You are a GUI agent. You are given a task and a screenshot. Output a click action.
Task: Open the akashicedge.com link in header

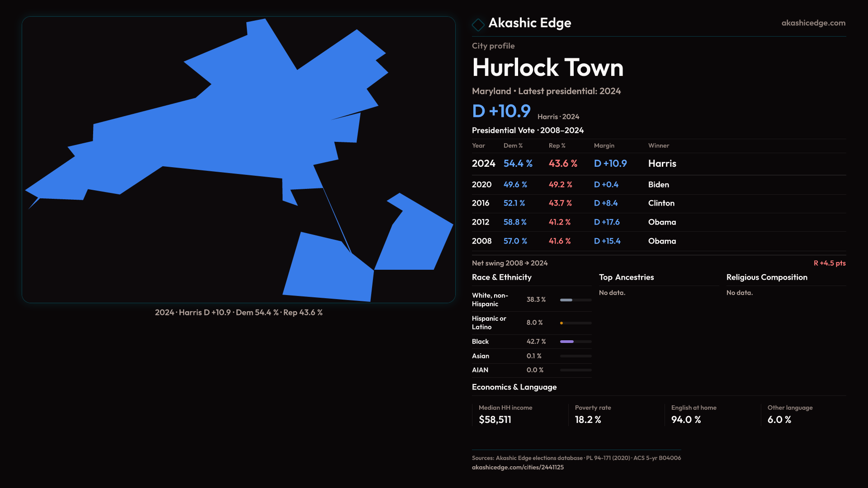click(813, 23)
